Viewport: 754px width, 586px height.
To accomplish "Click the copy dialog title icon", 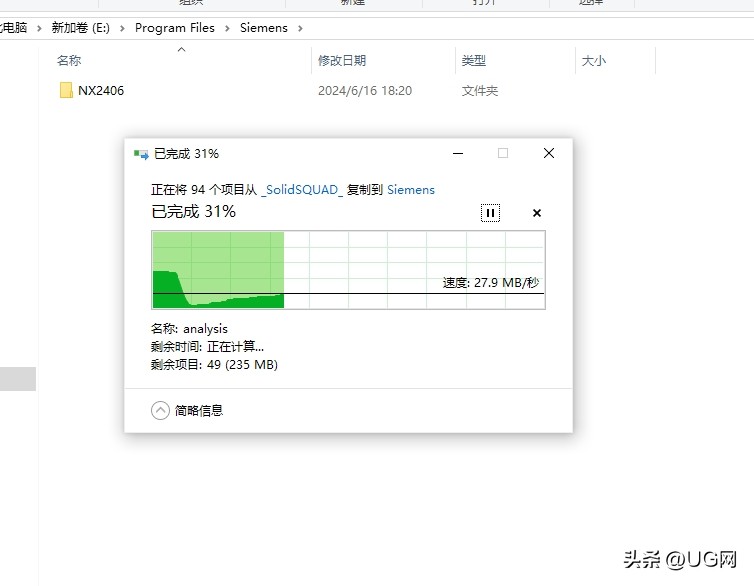I will (141, 154).
